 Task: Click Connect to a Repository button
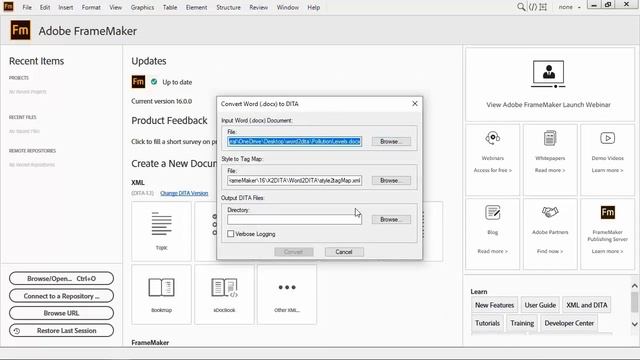[61, 296]
